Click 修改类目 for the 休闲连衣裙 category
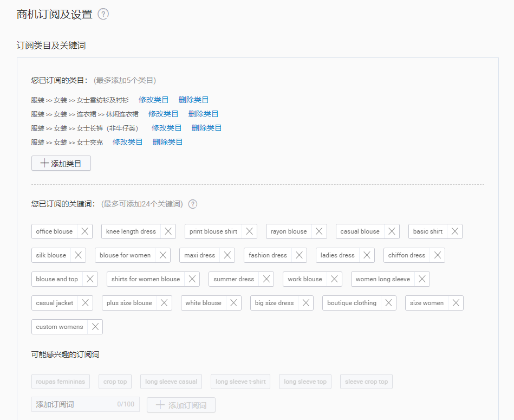 point(163,113)
